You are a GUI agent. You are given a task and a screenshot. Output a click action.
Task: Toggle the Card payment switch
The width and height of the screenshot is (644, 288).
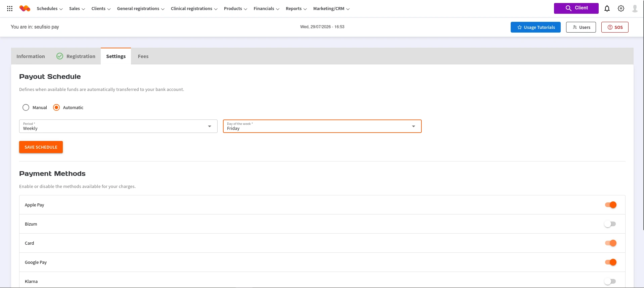coord(610,243)
